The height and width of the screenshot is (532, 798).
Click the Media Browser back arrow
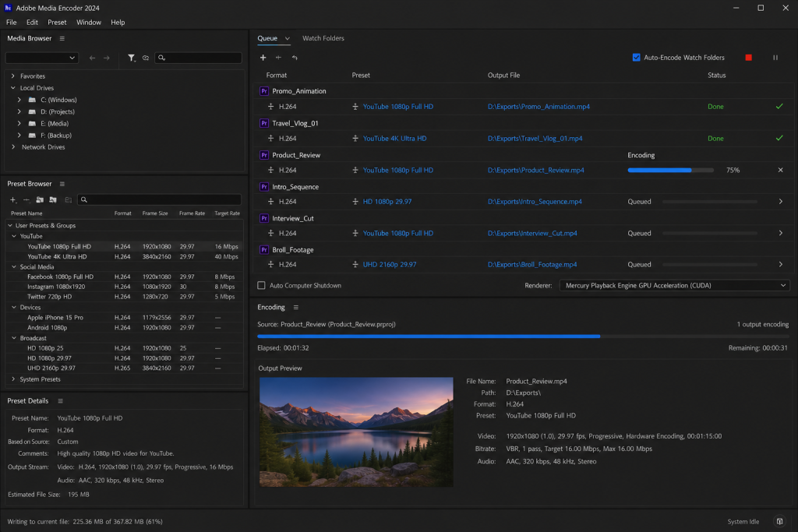pos(92,58)
